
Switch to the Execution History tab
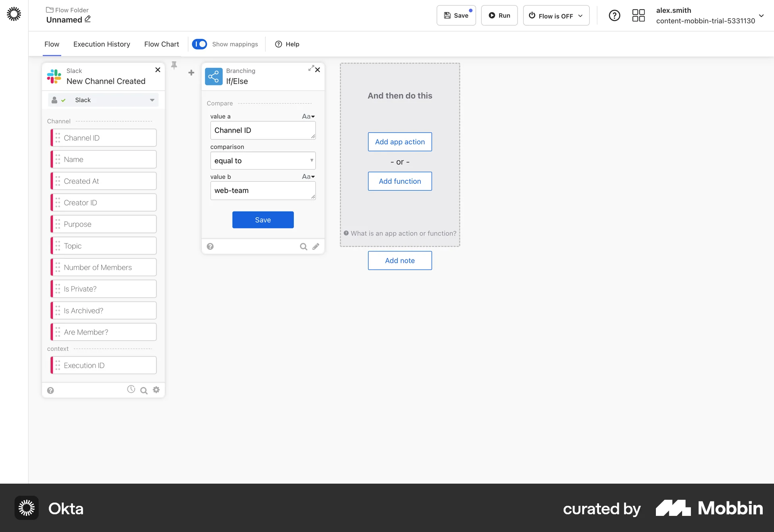[102, 44]
